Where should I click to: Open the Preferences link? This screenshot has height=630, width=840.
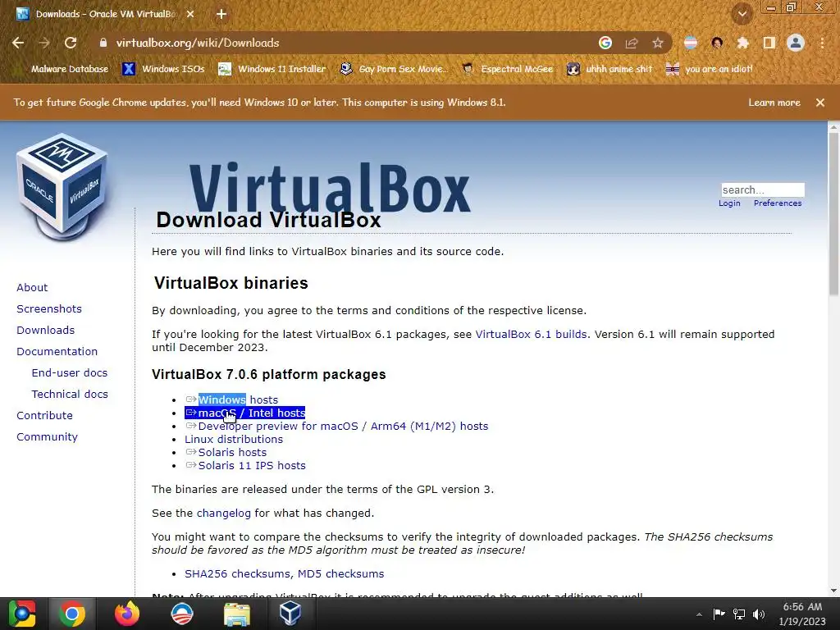[x=778, y=203]
